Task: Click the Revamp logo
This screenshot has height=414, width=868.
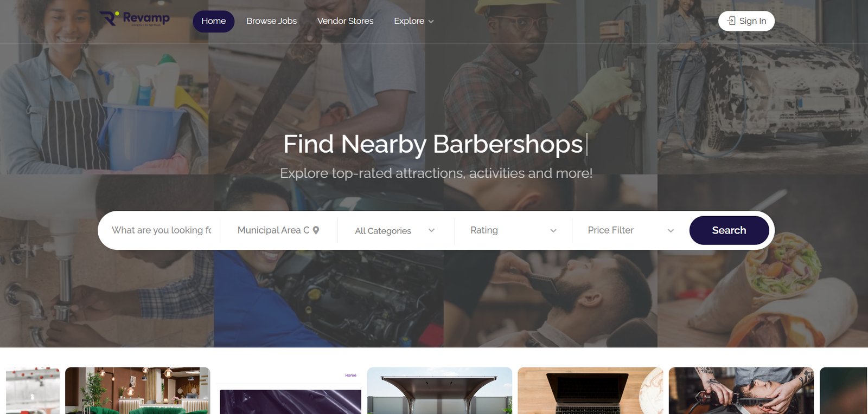Action: (135, 18)
